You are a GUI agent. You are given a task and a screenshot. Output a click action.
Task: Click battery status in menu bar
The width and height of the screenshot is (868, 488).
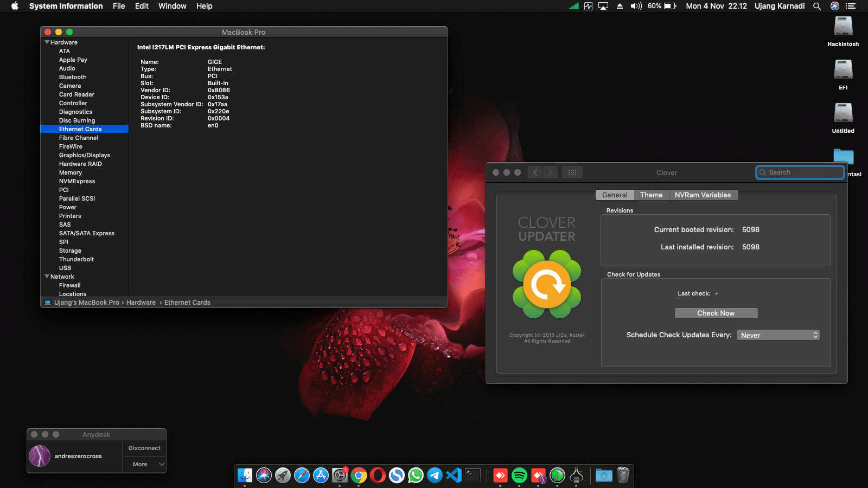point(662,6)
